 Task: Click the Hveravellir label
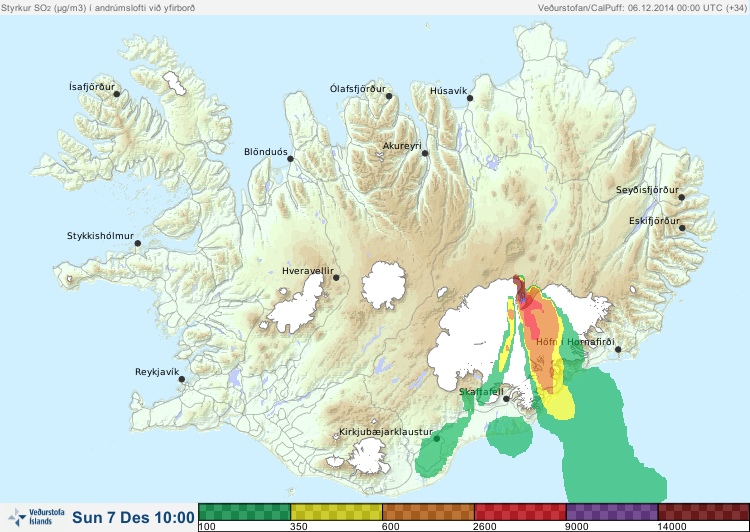tap(308, 271)
